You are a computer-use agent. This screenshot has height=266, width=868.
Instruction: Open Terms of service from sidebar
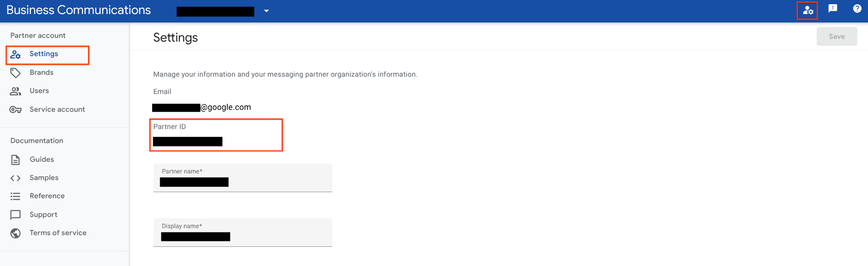click(x=58, y=233)
